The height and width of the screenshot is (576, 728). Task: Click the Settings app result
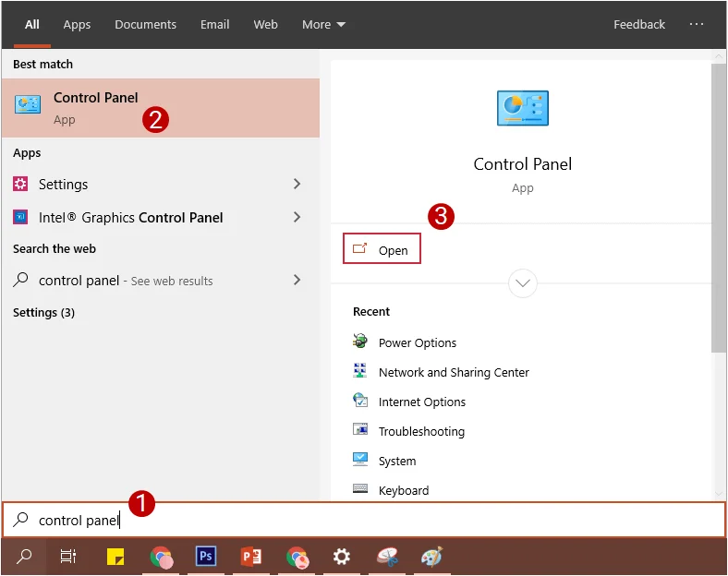coord(161,184)
